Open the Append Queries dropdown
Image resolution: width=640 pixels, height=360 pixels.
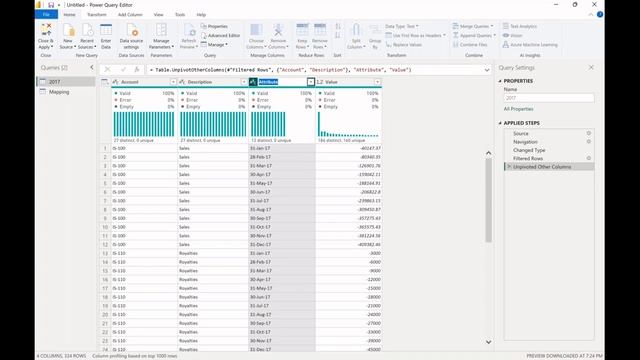tap(474, 36)
